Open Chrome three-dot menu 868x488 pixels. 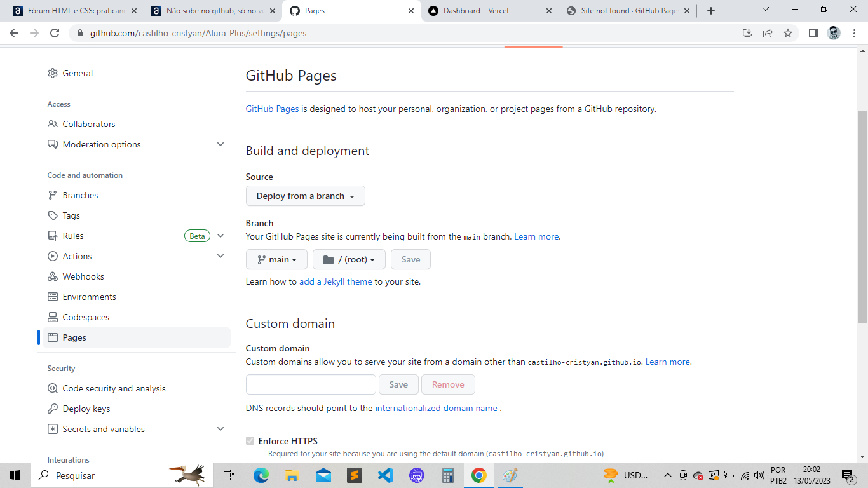(x=854, y=33)
